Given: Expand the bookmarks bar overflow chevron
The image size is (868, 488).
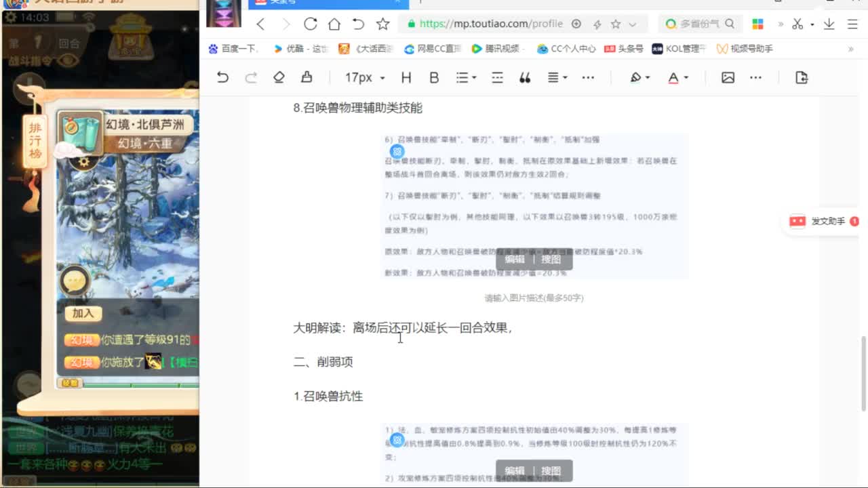Looking at the screenshot, I should [850, 49].
